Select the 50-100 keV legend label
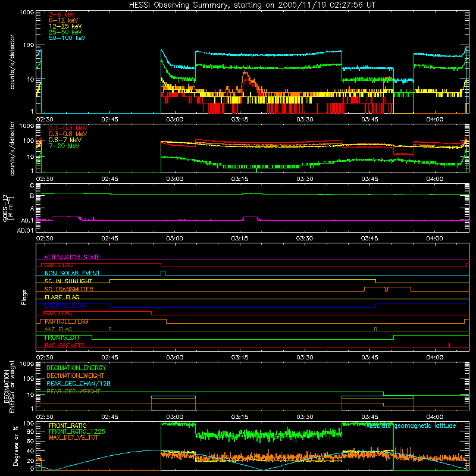476x476 pixels. pyautogui.click(x=67, y=38)
